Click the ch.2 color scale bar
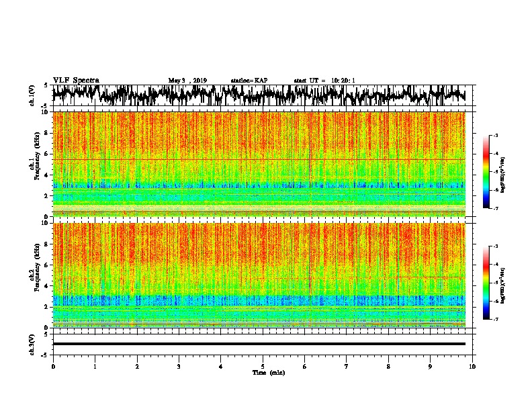The image size is (532, 411). point(486,283)
